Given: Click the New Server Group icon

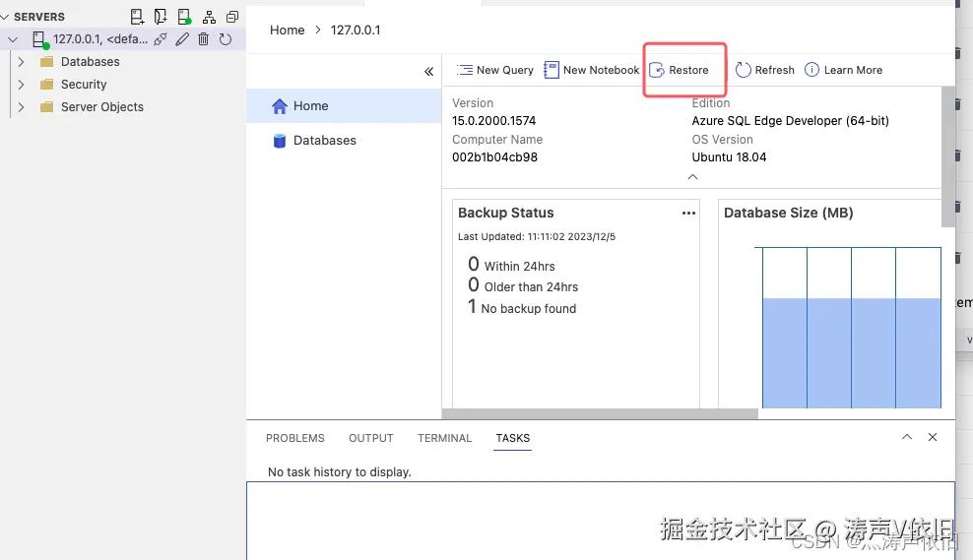Looking at the screenshot, I should 161,17.
